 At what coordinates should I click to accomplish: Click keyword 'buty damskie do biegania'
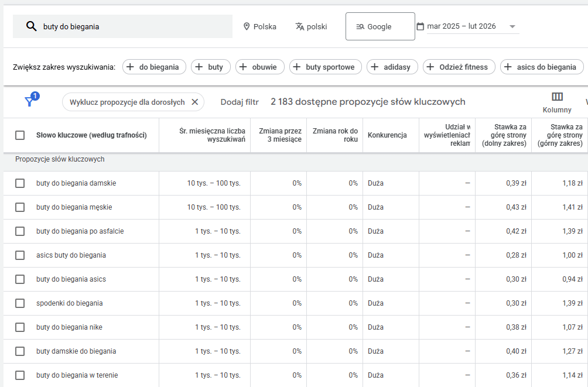(76, 351)
